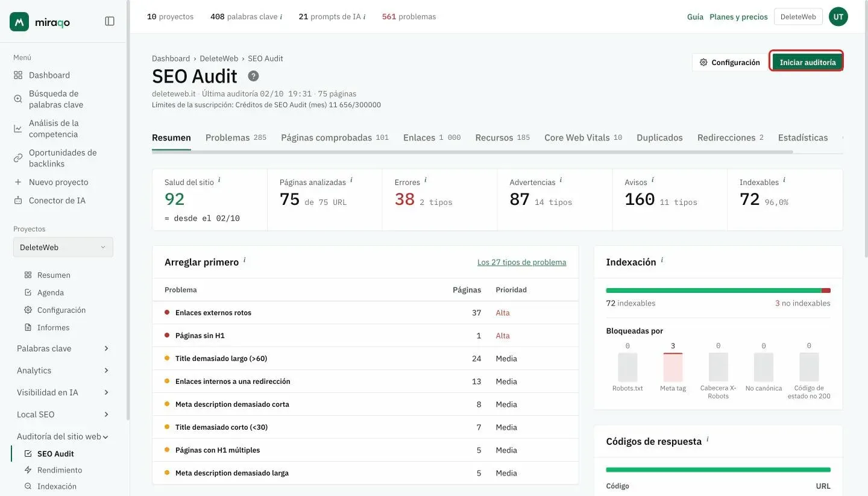Open the Core Web Vitals tab
Viewport: 868px width, 496px height.
[x=583, y=137]
